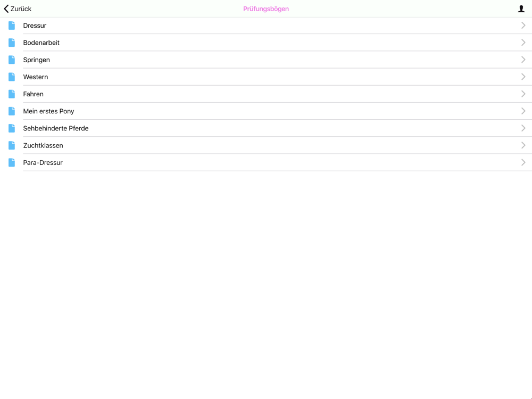Click the document icon beside Springen
The image size is (532, 399).
tap(12, 60)
